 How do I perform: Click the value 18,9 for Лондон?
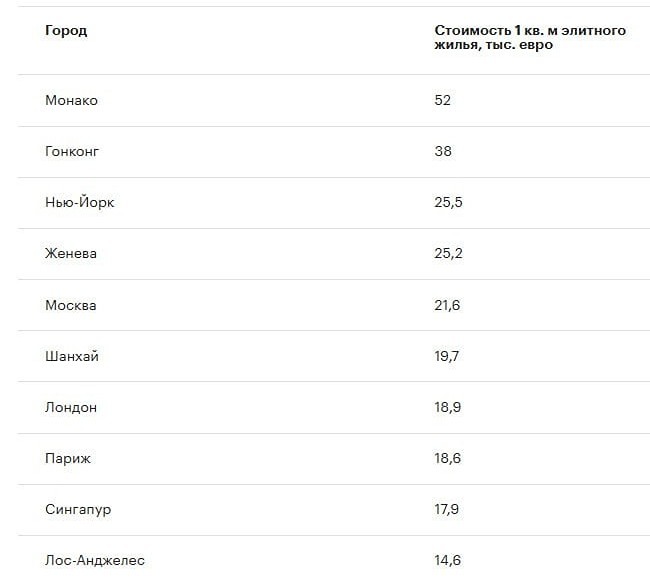[x=447, y=407]
